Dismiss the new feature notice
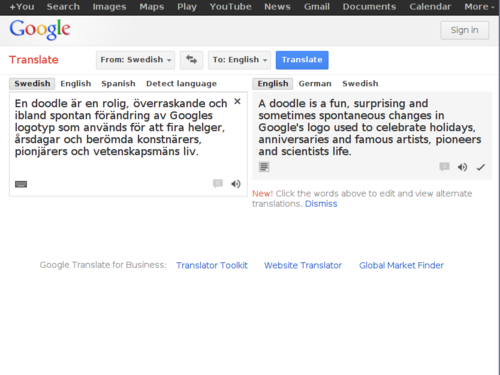The height and width of the screenshot is (375, 500). coord(321,204)
